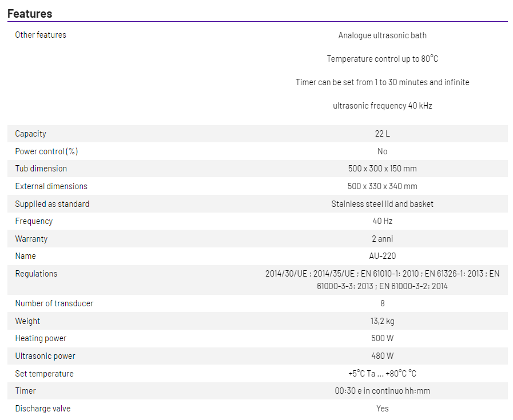Click 'Temperature control up to 80°C' text
This screenshot has width=513, height=420.
pyautogui.click(x=382, y=59)
